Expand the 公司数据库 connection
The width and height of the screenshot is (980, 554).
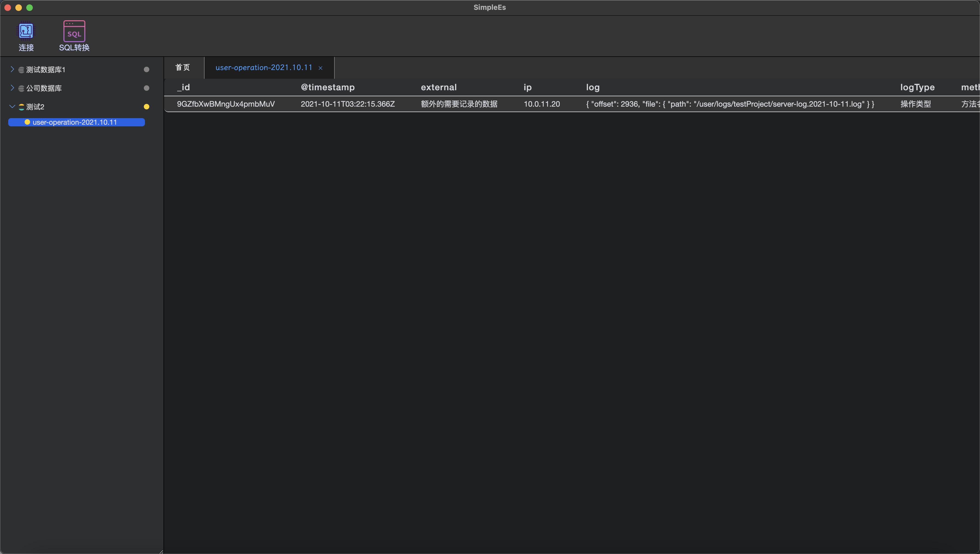point(12,88)
